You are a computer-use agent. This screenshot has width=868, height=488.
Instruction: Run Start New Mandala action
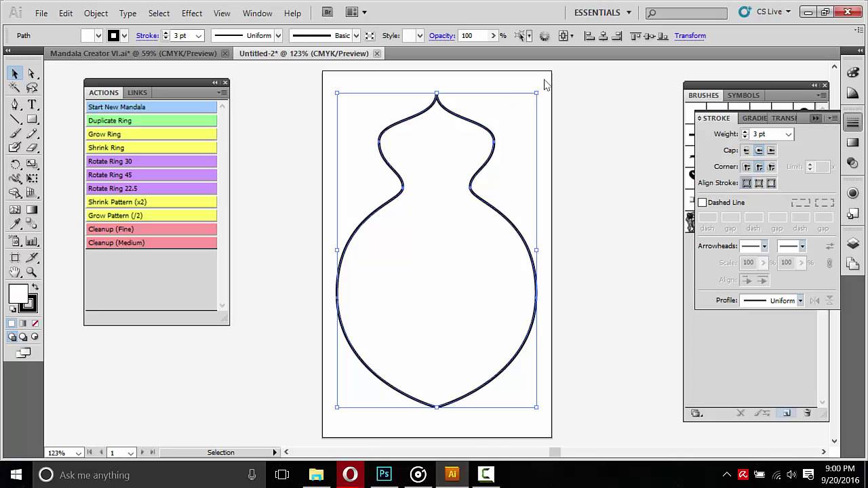(x=151, y=107)
